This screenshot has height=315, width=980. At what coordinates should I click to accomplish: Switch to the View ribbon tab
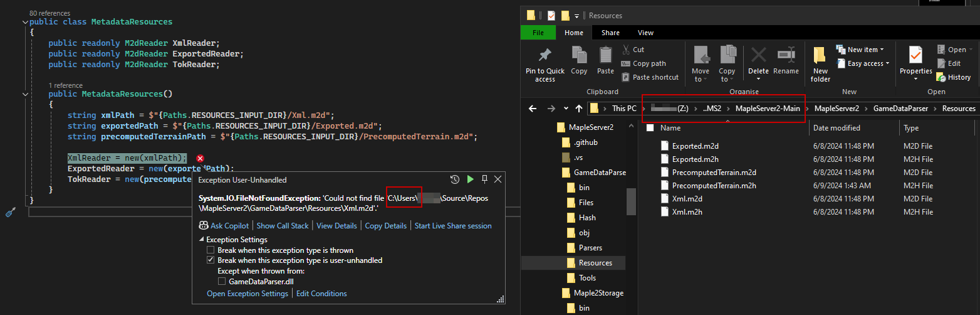[645, 33]
